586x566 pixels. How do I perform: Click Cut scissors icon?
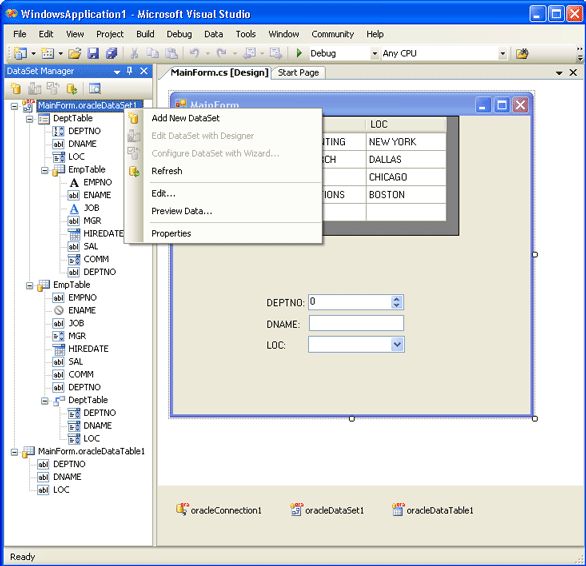click(x=134, y=53)
